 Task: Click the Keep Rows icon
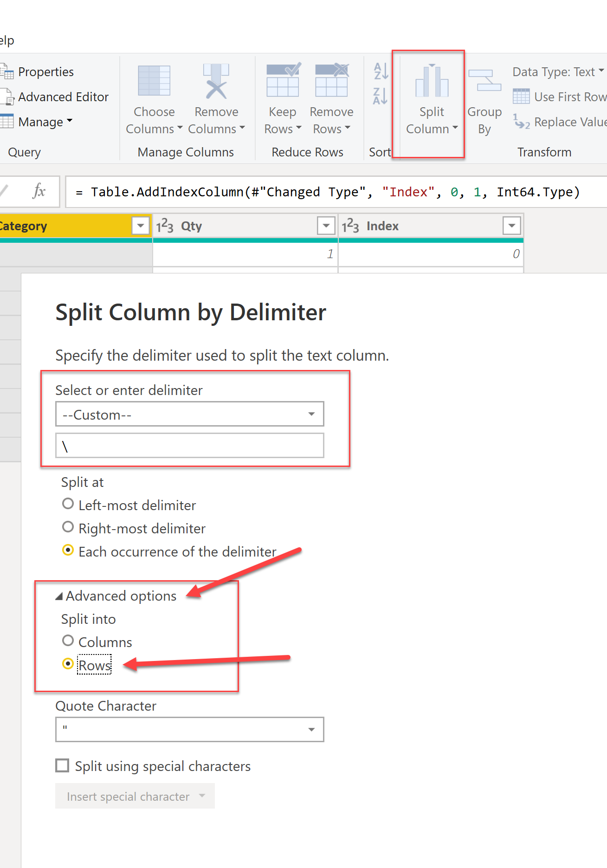pyautogui.click(x=283, y=80)
